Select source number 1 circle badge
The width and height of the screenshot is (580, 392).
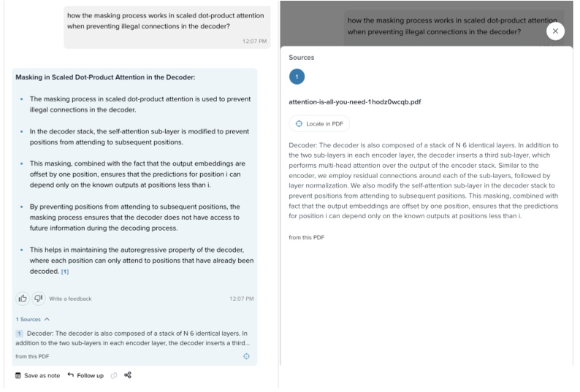pyautogui.click(x=297, y=77)
